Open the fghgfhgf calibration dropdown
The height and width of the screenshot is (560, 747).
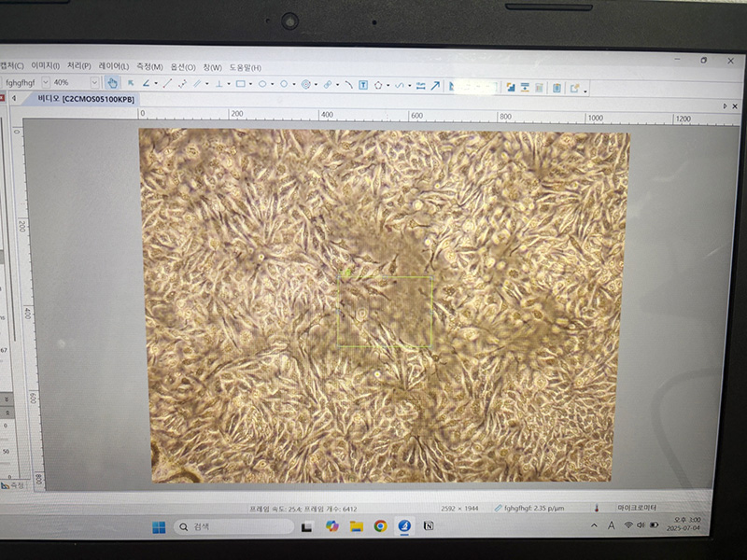click(46, 82)
